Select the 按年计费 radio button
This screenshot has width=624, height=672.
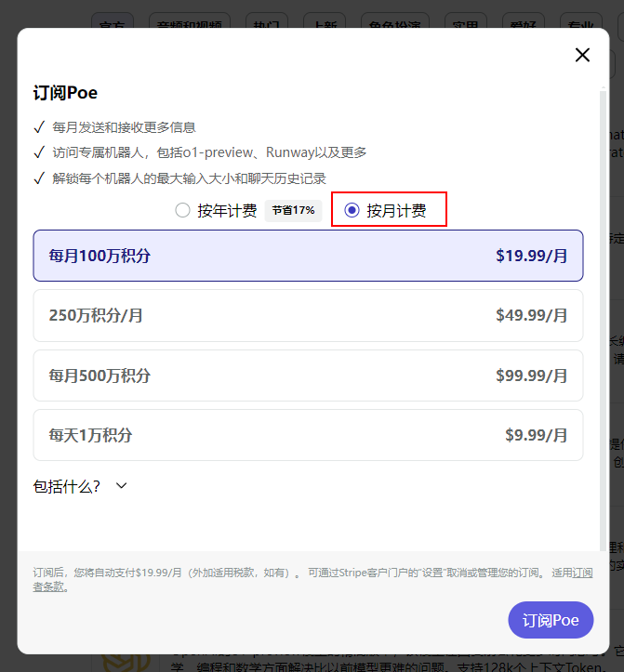(x=182, y=210)
